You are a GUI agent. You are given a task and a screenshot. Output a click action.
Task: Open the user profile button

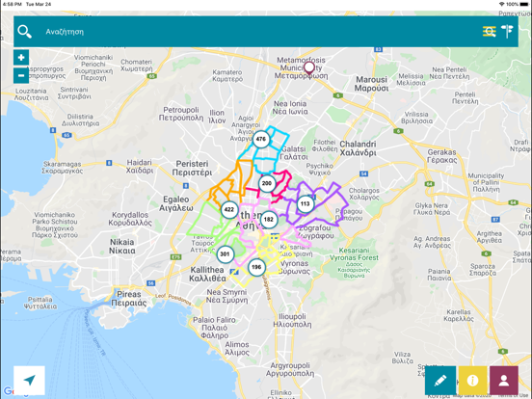[x=504, y=381]
